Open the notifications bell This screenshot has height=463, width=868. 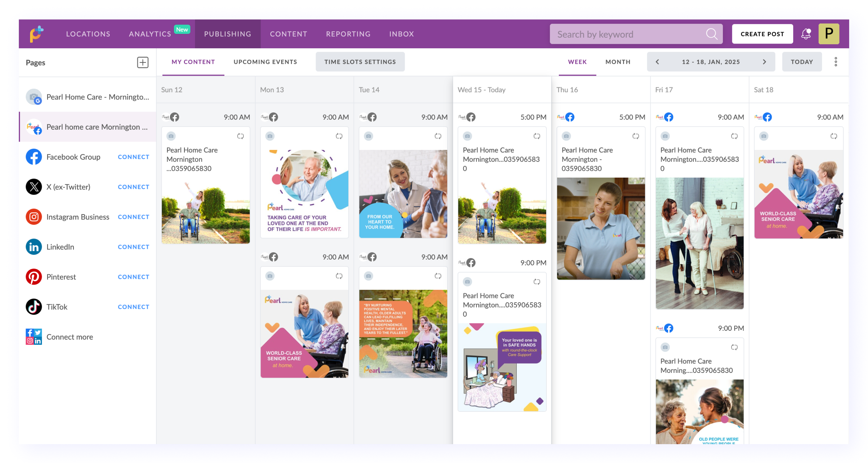(x=806, y=34)
